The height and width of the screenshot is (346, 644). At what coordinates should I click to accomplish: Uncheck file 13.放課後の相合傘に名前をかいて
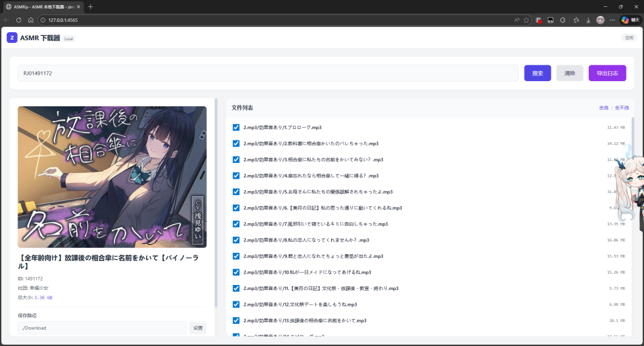[236, 321]
